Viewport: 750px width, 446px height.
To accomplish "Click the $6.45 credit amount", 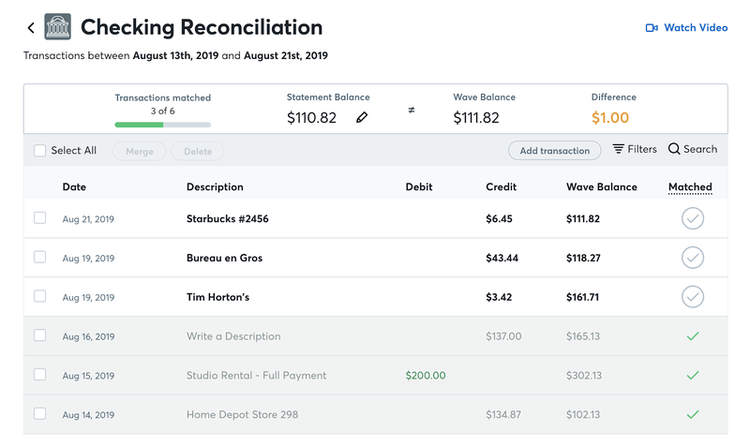I will (x=499, y=219).
